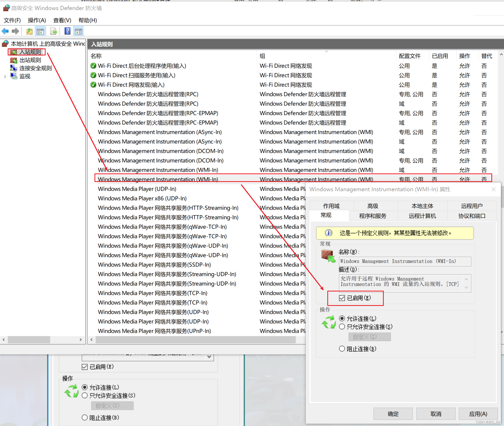Open the 查看(V) menu
Screen dimensions: 504x426
(62, 20)
